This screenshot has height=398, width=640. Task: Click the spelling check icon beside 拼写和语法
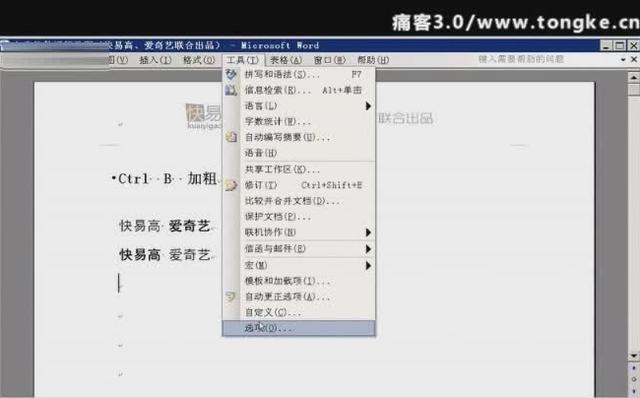tap(231, 74)
